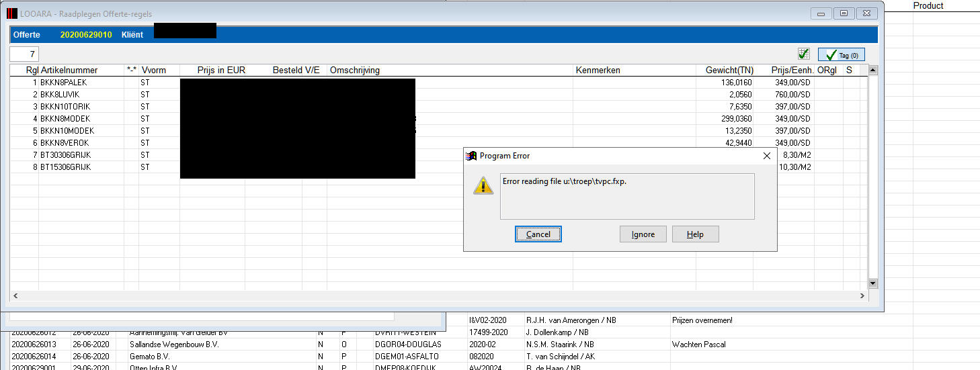
Task: Click the Cancel button in Program Error dialog
Action: 538,234
